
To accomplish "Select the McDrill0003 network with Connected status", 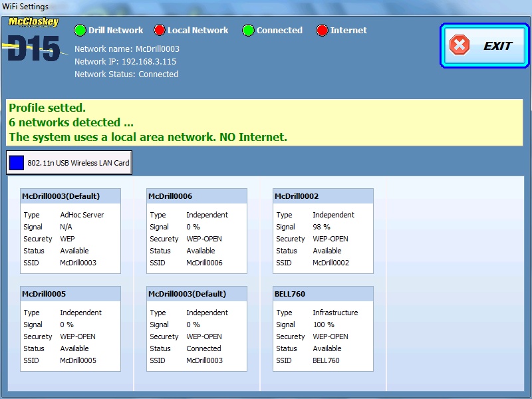I will tap(196, 329).
